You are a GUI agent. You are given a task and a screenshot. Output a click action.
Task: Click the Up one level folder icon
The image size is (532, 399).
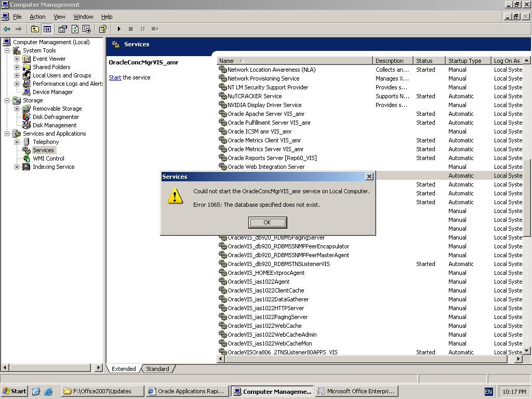pyautogui.click(x=35, y=29)
